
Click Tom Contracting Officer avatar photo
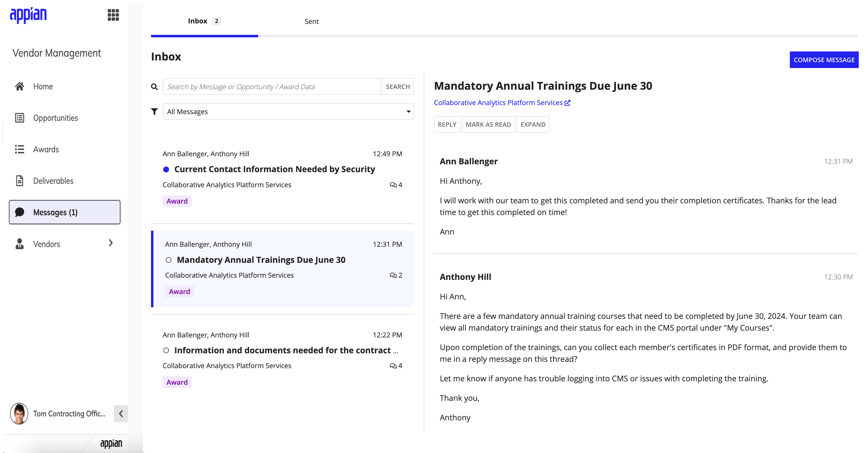coord(19,414)
